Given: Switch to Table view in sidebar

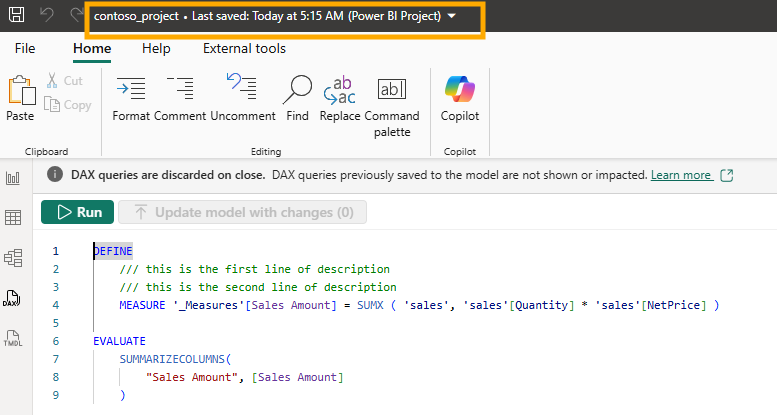Looking at the screenshot, I should coord(13,218).
